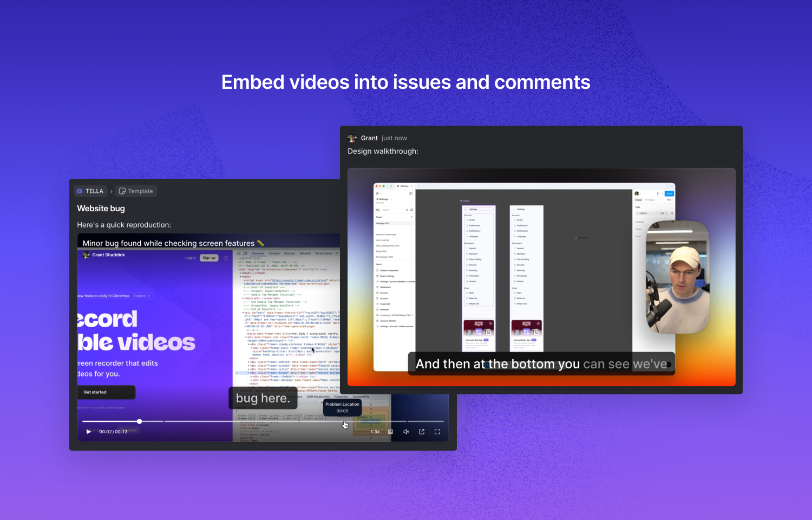812x520 pixels.
Task: Click the Grant commenter name
Action: tap(369, 138)
